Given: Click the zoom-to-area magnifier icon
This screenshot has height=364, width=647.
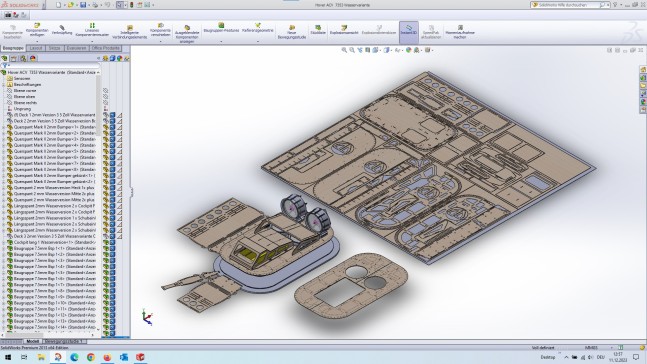Looking at the screenshot, I should [352, 50].
